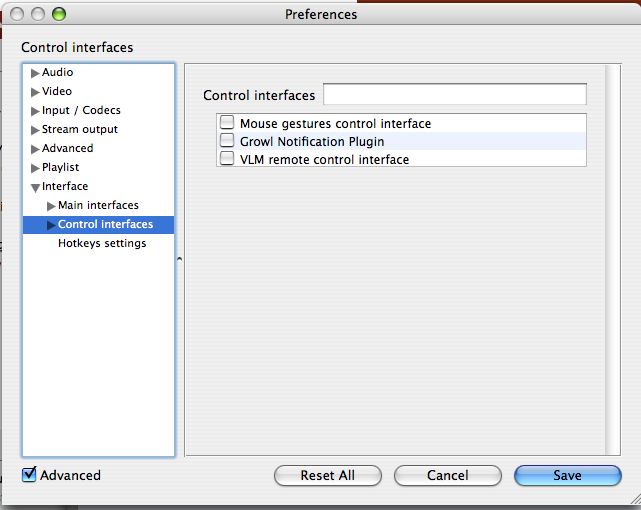Expand the Advanced tree category arrow

click(35, 149)
